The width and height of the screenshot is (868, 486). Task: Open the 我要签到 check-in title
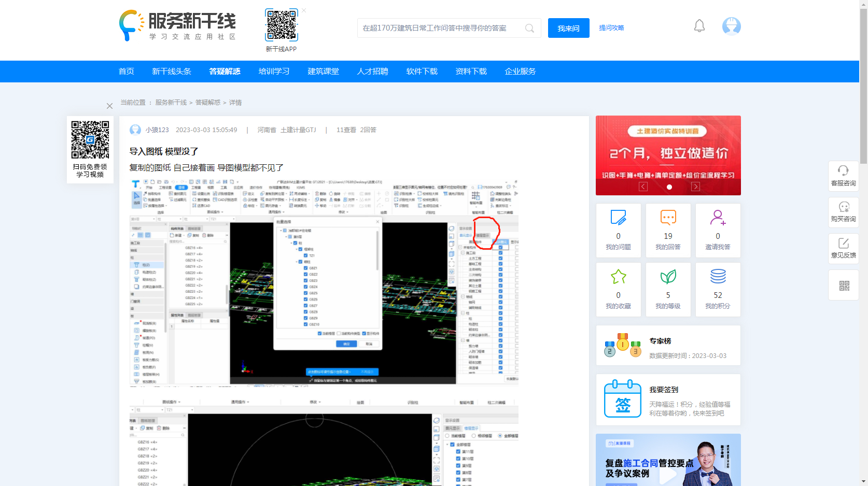(x=664, y=390)
